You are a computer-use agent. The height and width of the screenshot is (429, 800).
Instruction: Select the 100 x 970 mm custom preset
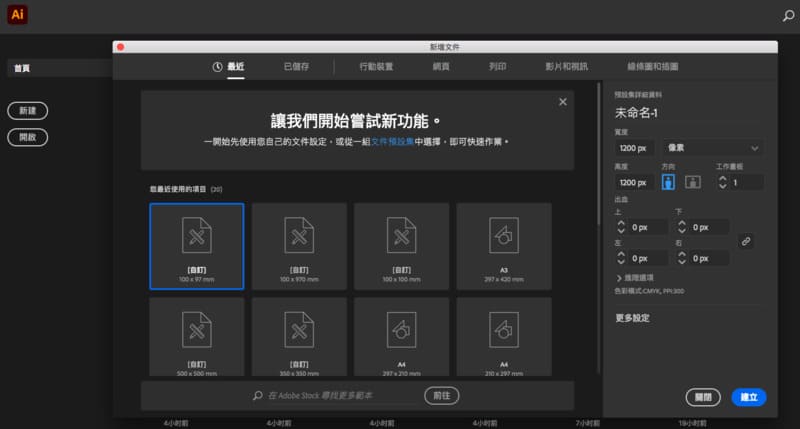[x=299, y=246]
